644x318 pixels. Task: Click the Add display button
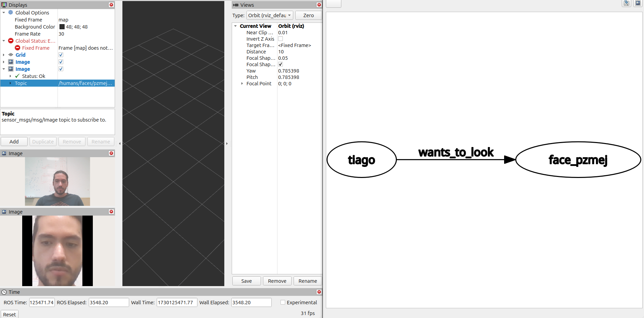point(14,141)
